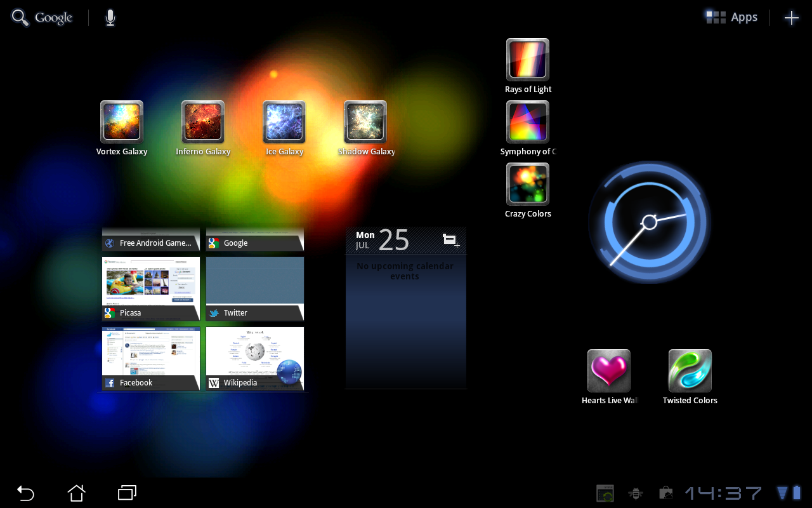Screen dimensions: 812x508
Task: Open Hearts Live Wallpaper
Action: click(608, 370)
